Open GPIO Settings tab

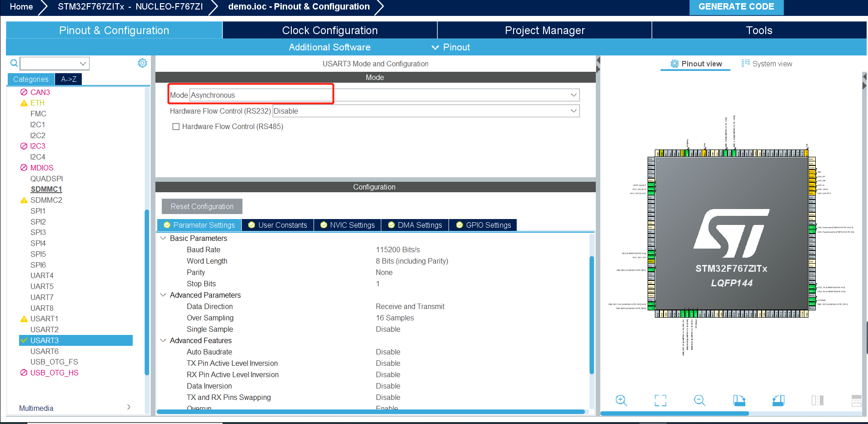(483, 225)
